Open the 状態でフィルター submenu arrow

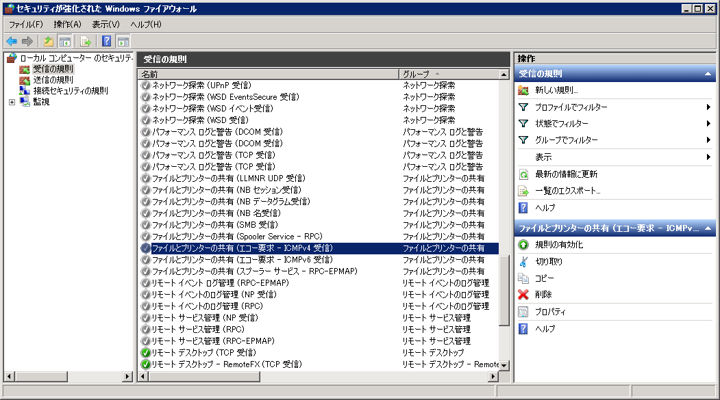pyautogui.click(x=708, y=123)
